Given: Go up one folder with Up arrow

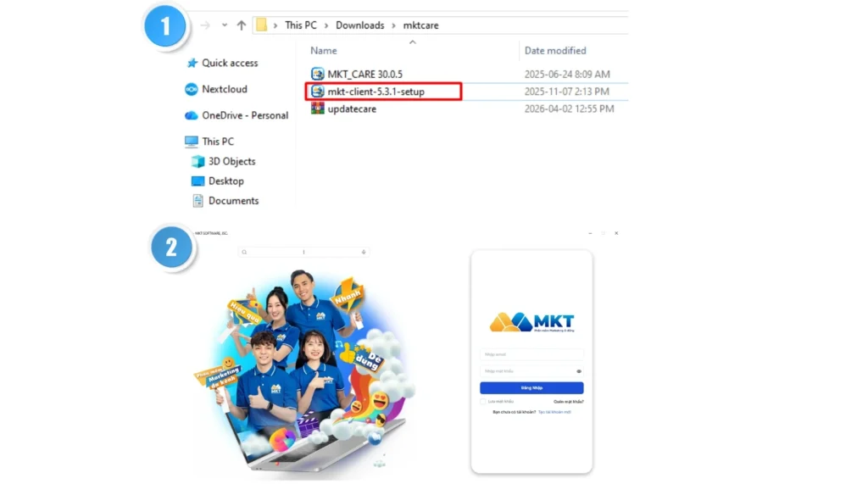Looking at the screenshot, I should point(242,25).
